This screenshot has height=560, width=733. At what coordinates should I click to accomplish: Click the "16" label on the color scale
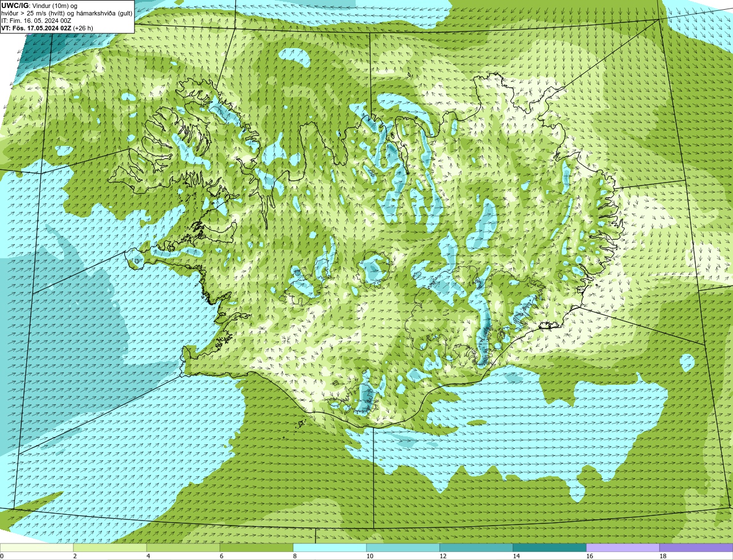coord(590,556)
